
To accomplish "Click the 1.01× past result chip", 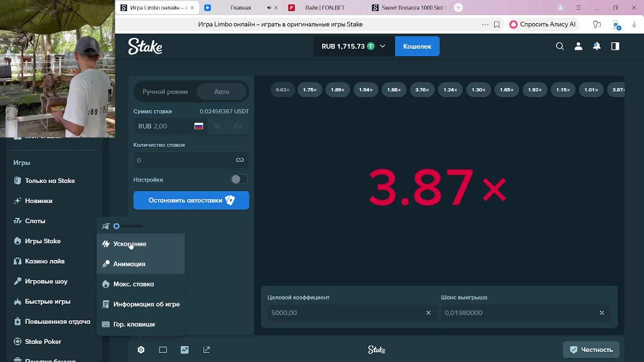I will click(x=591, y=89).
